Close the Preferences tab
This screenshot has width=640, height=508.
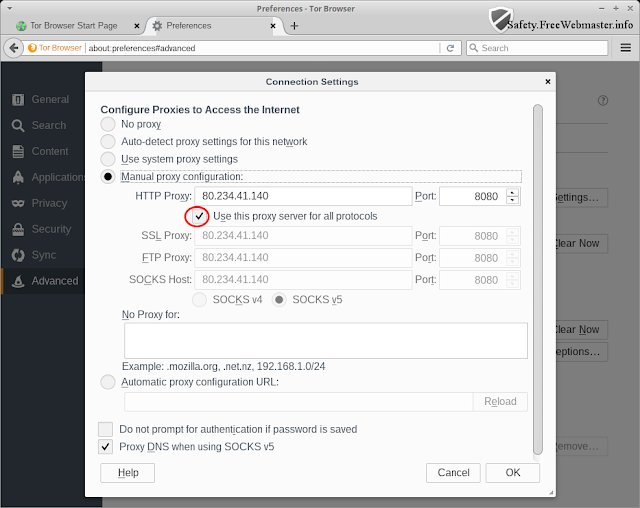[273, 26]
